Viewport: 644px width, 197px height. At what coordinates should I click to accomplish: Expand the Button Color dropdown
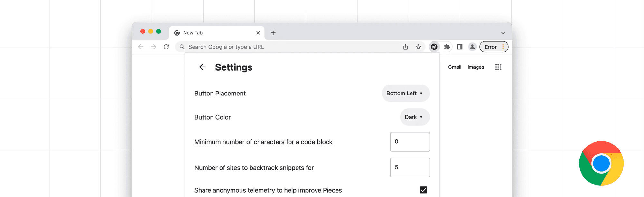(x=414, y=117)
